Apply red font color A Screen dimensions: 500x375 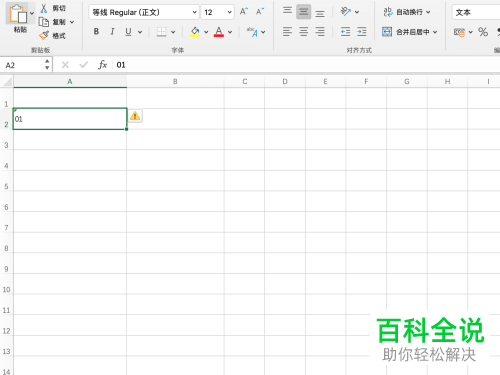(219, 32)
